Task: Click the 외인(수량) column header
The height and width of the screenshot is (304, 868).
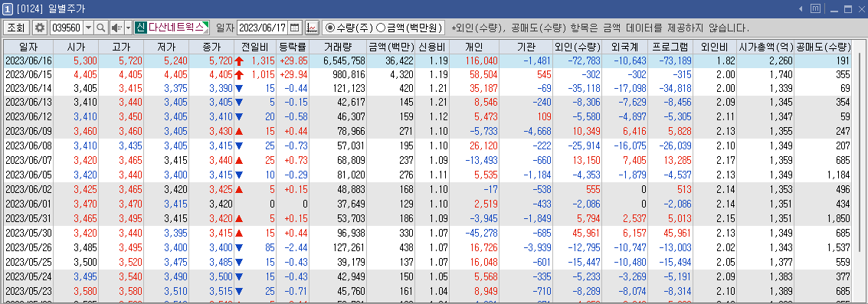Action: [x=577, y=47]
